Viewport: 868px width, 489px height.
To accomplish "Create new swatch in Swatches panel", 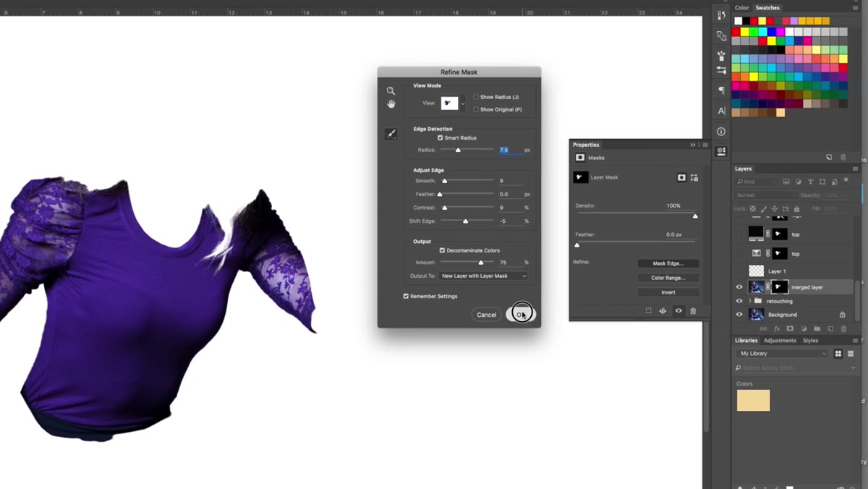I will (x=829, y=157).
